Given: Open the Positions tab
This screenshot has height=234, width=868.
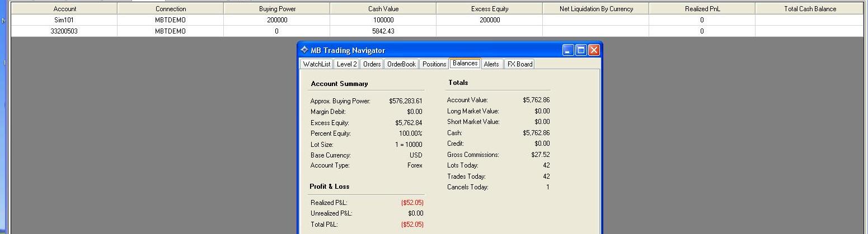Looking at the screenshot, I should (434, 64).
